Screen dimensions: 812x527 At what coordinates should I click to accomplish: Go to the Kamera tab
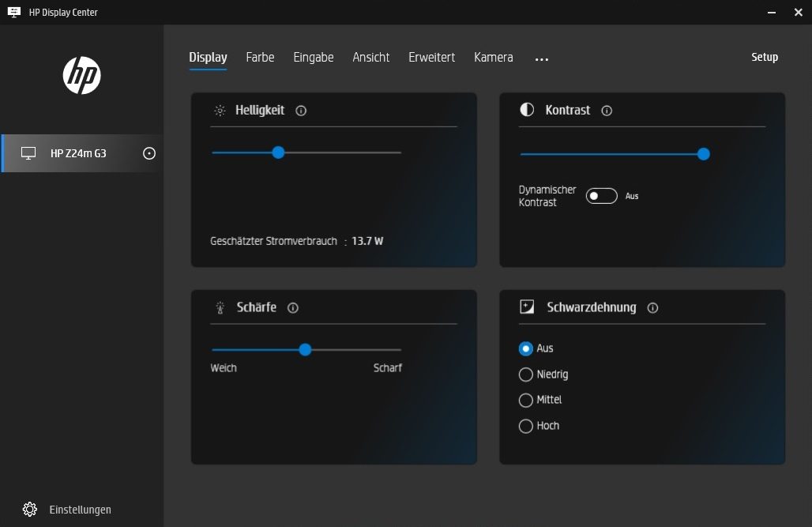tap(493, 58)
